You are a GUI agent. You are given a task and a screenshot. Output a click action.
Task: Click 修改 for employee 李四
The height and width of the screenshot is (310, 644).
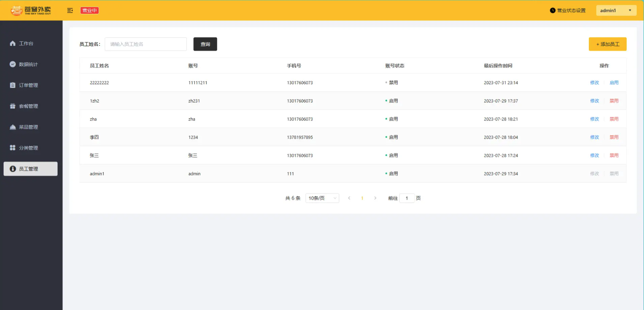click(x=595, y=137)
